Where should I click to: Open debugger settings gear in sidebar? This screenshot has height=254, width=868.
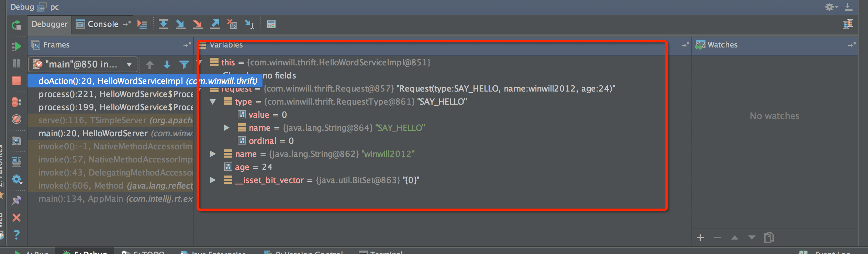(x=16, y=179)
